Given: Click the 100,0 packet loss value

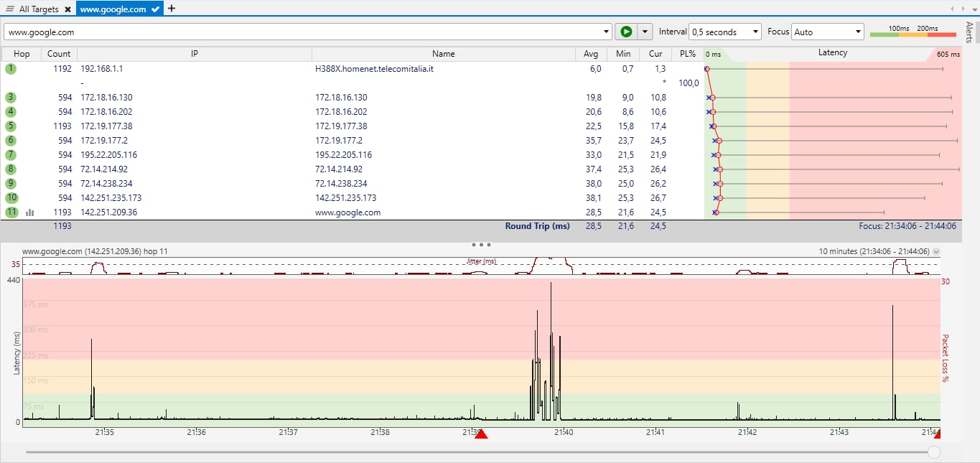Looking at the screenshot, I should point(689,83).
